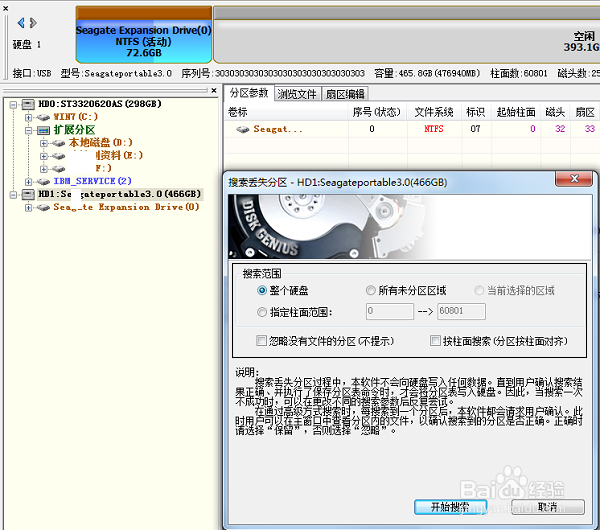Viewport: 600px width, 530px height.
Task: Collapse HD1 Seagateportable3.0 node
Action: pos(13,195)
